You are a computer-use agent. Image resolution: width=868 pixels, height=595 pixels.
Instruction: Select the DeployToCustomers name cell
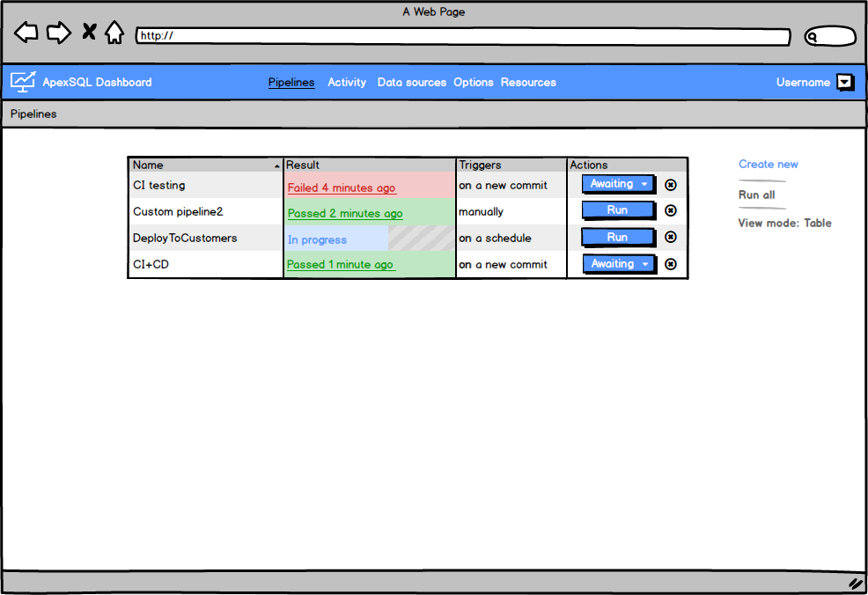tap(206, 238)
